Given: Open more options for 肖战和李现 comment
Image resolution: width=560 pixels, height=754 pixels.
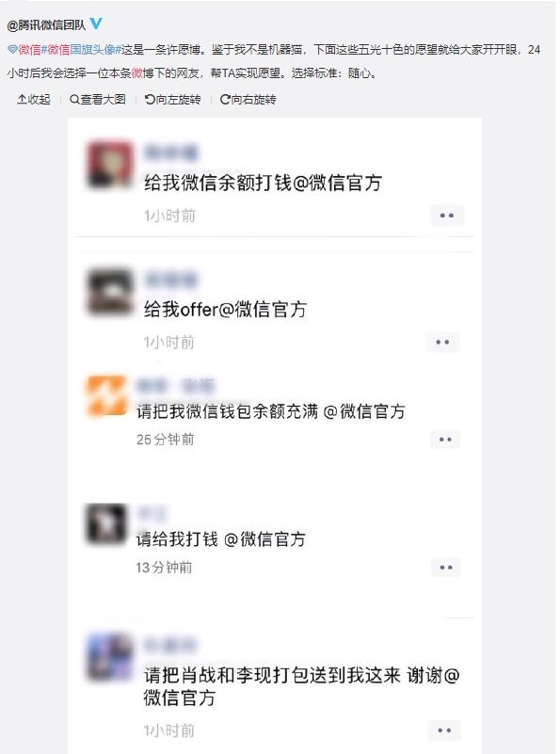Looking at the screenshot, I should tap(444, 730).
